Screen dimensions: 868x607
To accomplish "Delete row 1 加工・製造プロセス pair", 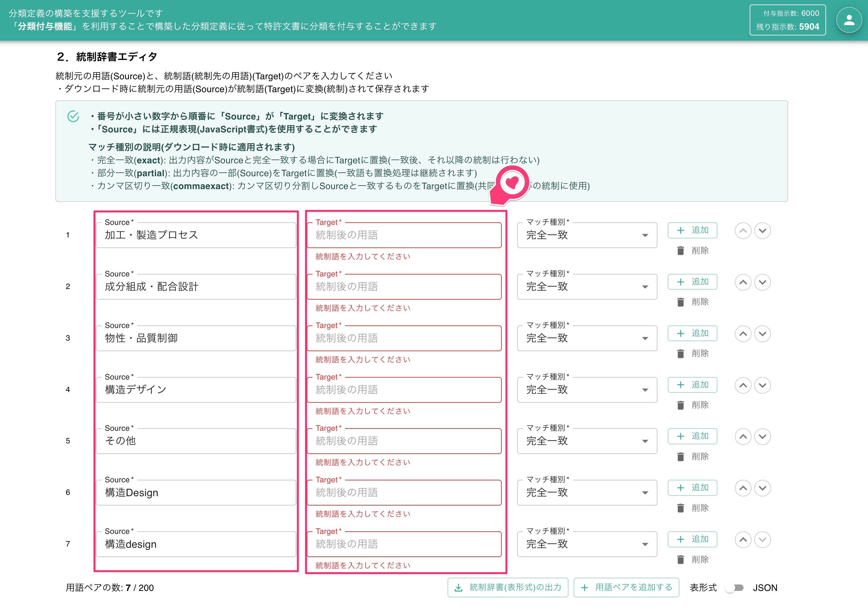I will pos(693,250).
